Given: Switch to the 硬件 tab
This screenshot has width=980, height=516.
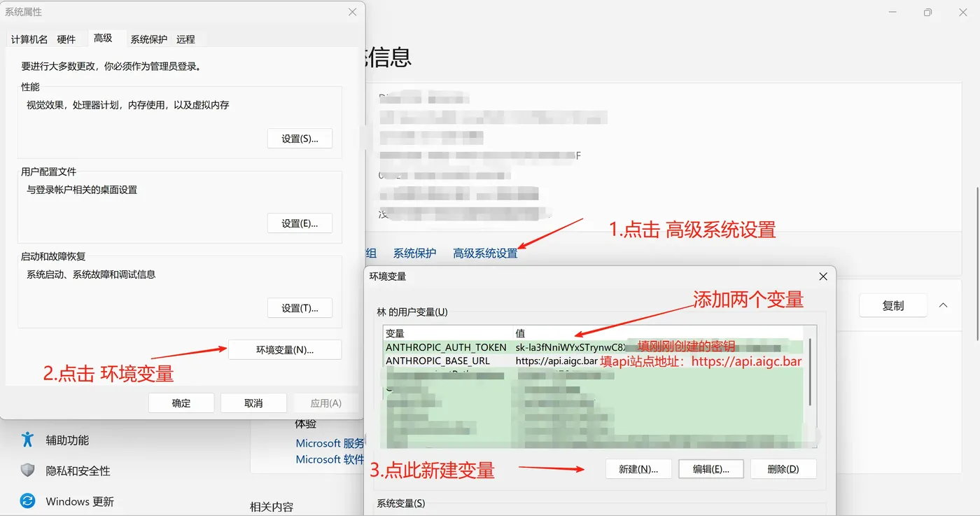Looking at the screenshot, I should [66, 39].
